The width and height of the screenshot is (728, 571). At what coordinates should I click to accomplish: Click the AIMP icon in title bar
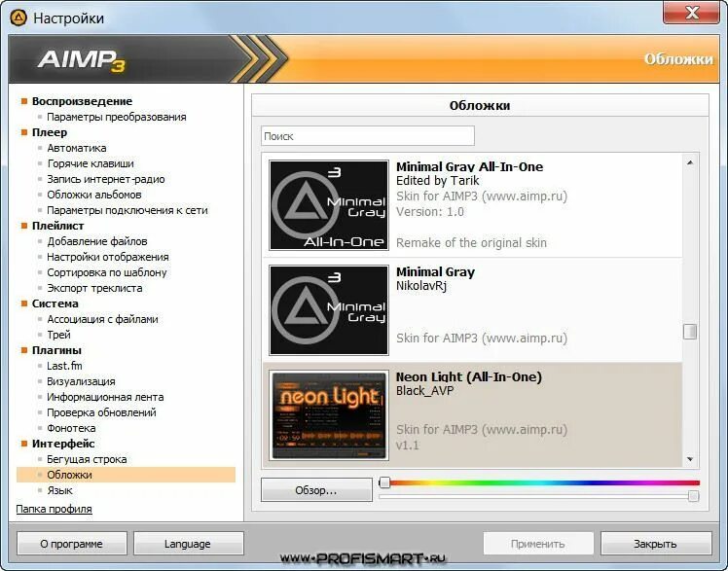point(18,18)
